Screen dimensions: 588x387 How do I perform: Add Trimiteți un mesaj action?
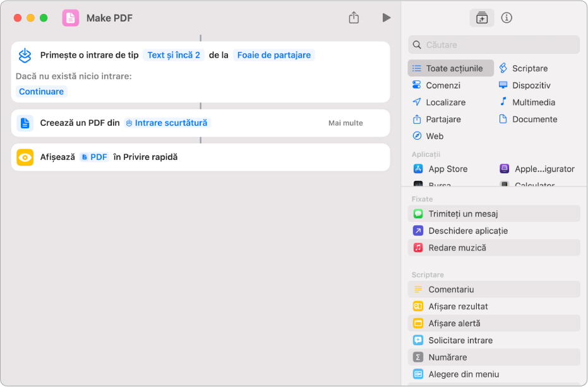coord(494,214)
